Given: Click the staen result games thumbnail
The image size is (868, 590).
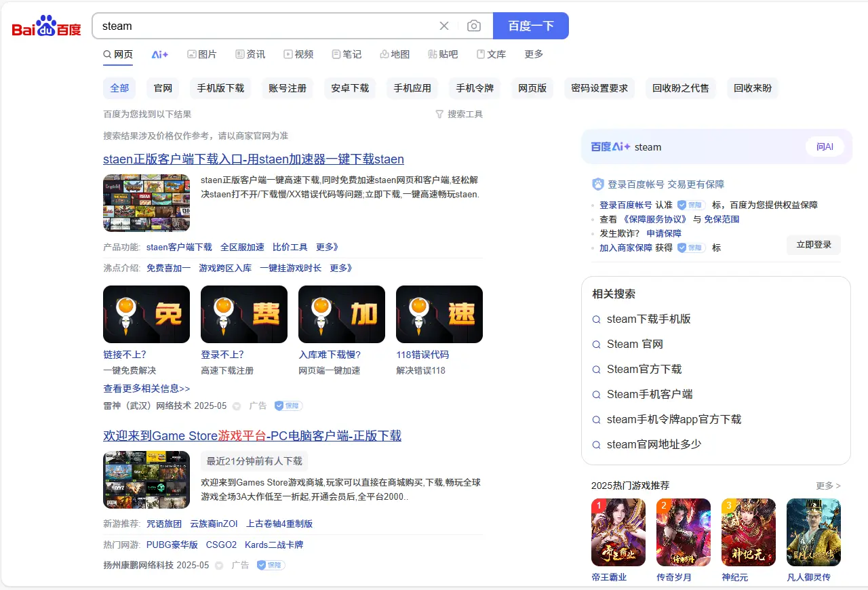Looking at the screenshot, I should click(146, 203).
